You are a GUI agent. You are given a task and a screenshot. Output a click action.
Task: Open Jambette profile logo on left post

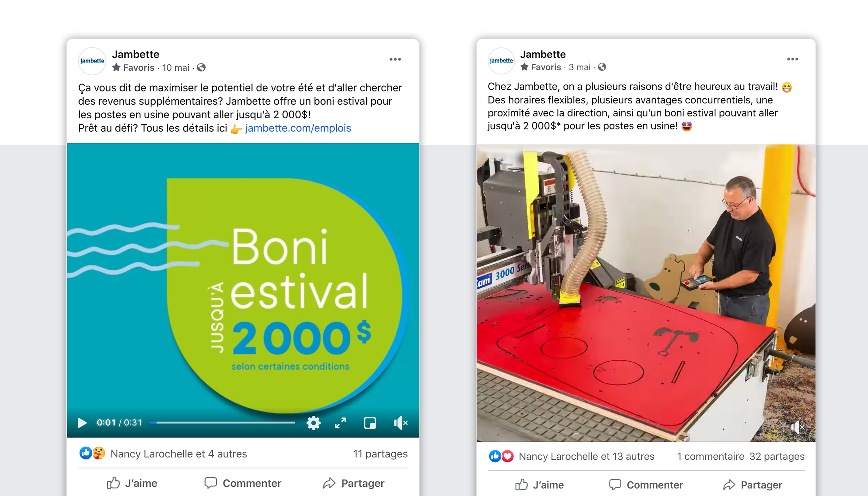tap(92, 61)
